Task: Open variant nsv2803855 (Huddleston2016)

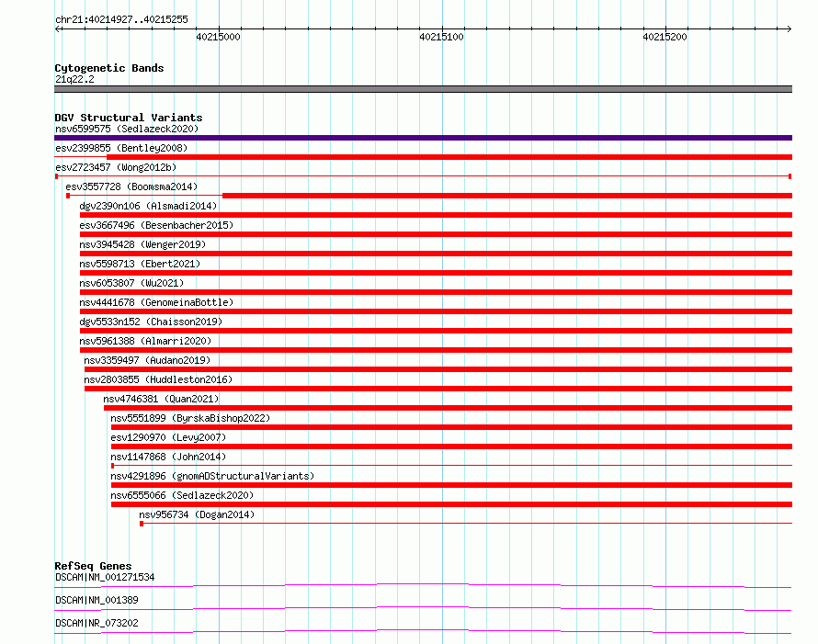Action: tap(158, 379)
